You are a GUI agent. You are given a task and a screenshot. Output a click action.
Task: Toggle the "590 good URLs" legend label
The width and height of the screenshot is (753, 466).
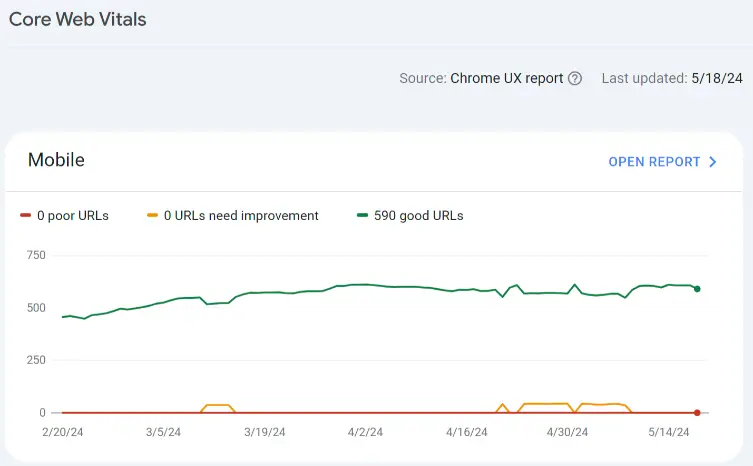coord(418,215)
